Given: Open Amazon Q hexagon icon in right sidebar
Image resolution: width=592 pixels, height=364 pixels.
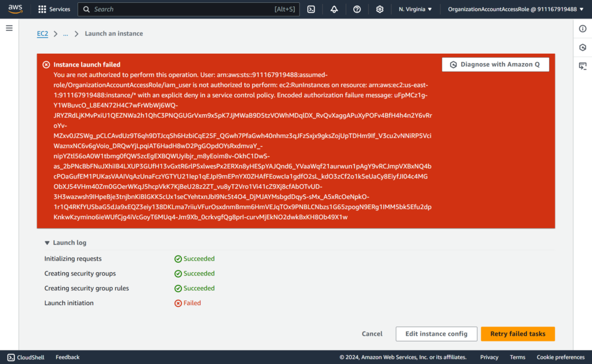Looking at the screenshot, I should point(583,47).
